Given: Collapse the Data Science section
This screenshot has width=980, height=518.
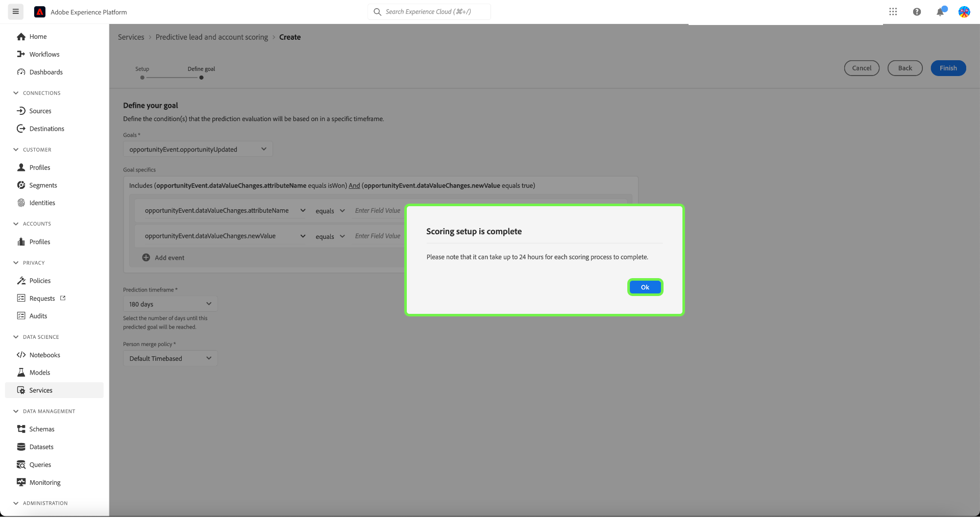Looking at the screenshot, I should [16, 337].
